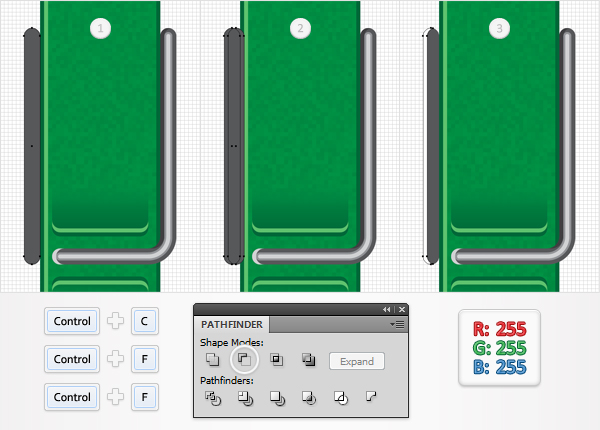Image resolution: width=600 pixels, height=430 pixels.
Task: Select the RGB 255 white color swatch
Action: tap(499, 347)
